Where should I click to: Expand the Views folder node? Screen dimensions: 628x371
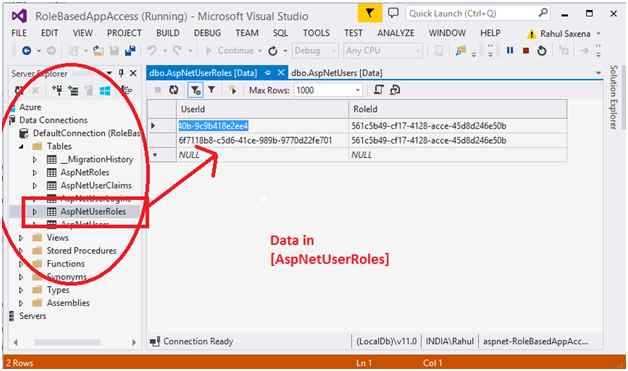[x=21, y=238]
